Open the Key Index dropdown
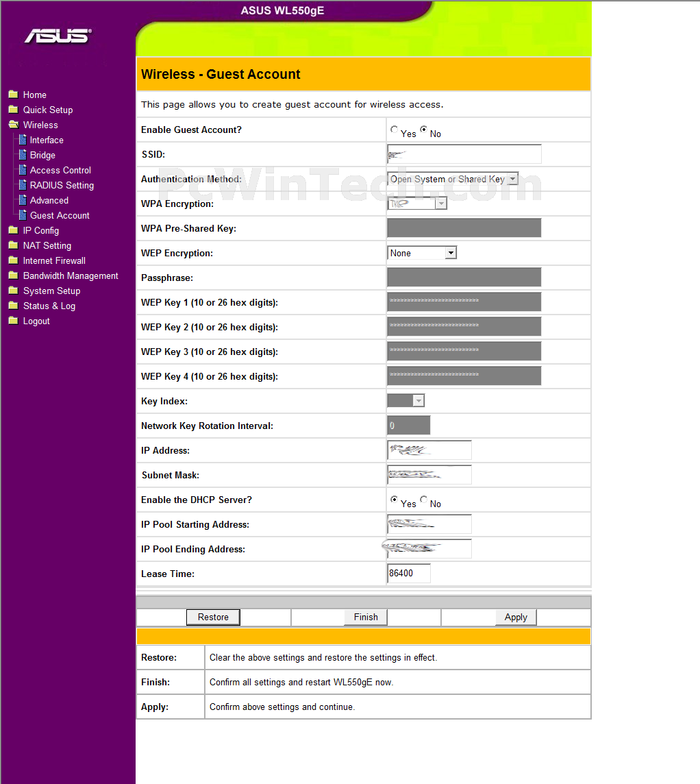Viewport: 700px width, 784px height. pos(405,400)
